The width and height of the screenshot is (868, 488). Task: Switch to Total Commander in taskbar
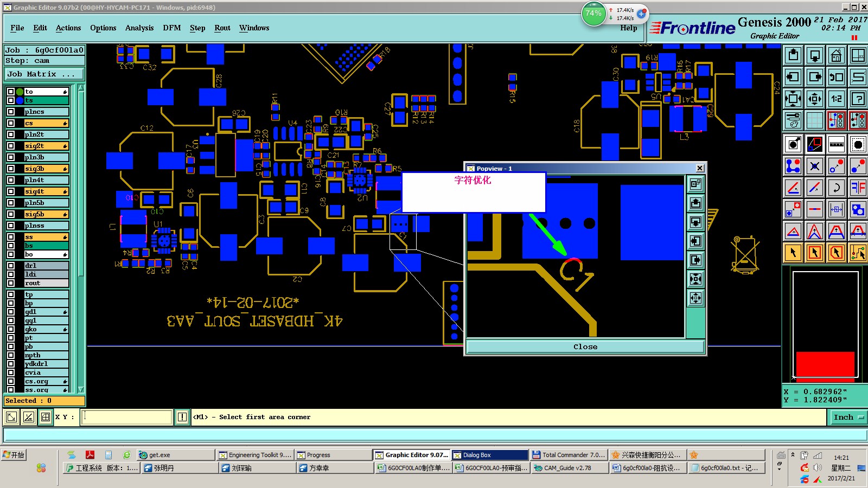pos(569,455)
